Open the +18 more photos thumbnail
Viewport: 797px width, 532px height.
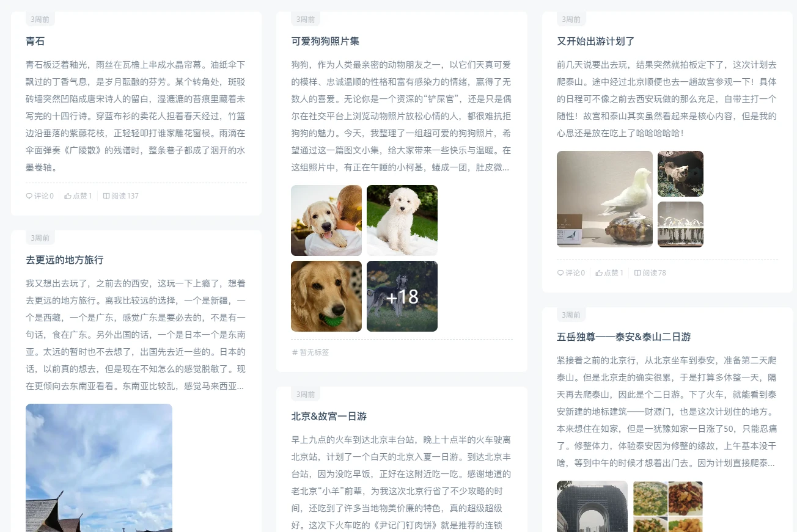pyautogui.click(x=402, y=296)
